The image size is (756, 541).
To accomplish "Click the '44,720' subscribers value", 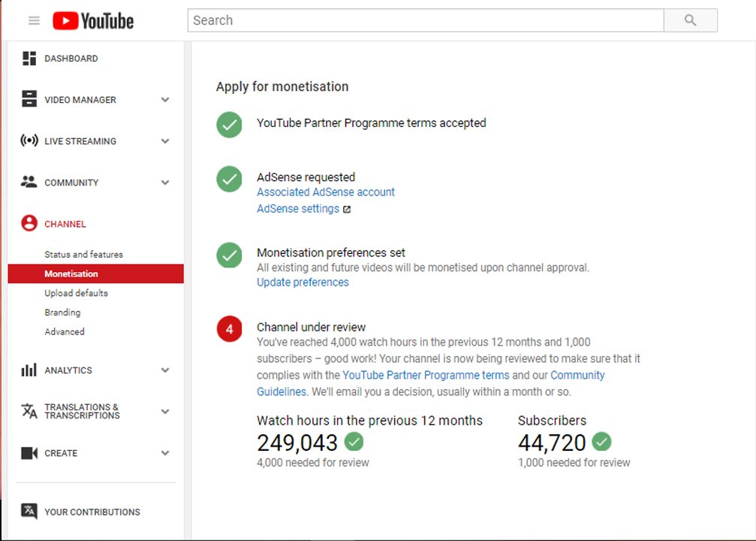I will (x=552, y=443).
